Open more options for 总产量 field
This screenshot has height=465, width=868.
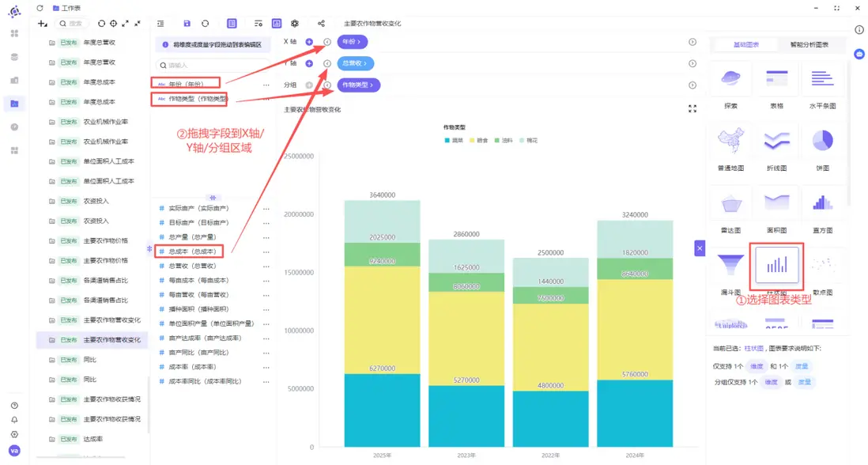point(266,237)
